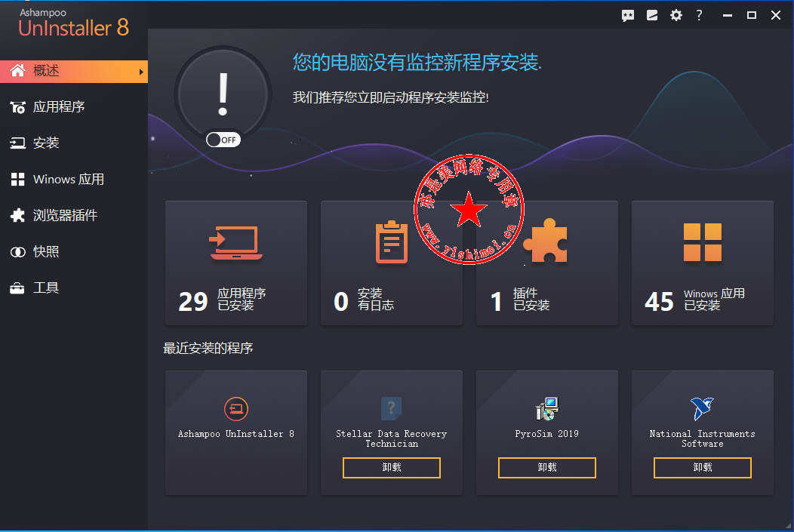Screen dimensions: 794x532
Task: Click the Stellar Data Recovery Technician name label
Action: (x=392, y=438)
